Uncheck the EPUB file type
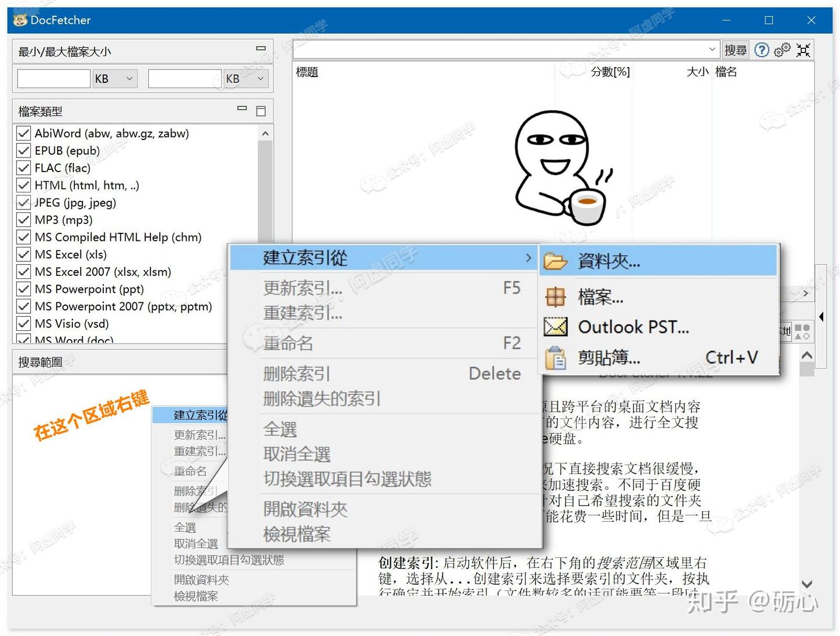The height and width of the screenshot is (636, 840). (x=23, y=151)
